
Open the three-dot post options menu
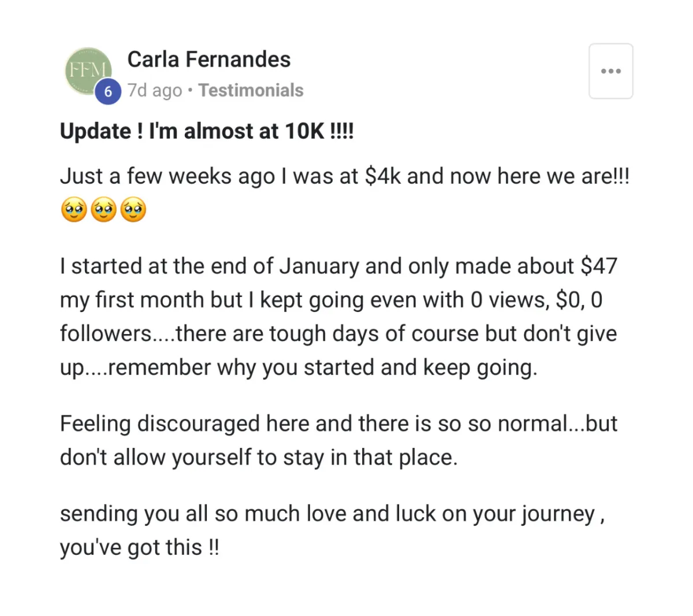[x=610, y=71]
